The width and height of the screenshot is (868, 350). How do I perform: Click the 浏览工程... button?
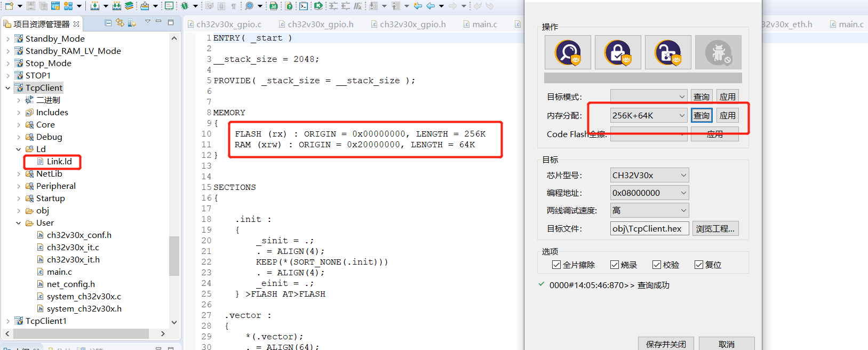click(x=715, y=228)
